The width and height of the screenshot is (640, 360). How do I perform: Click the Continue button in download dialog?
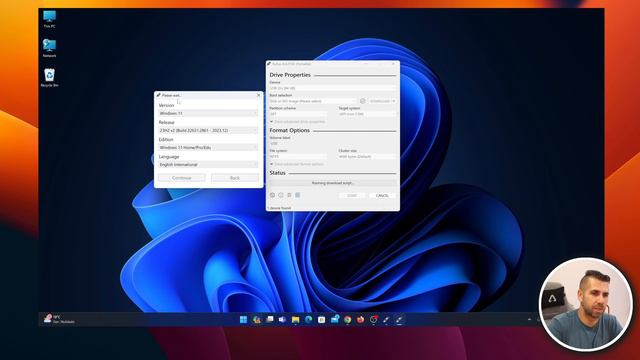(x=182, y=178)
